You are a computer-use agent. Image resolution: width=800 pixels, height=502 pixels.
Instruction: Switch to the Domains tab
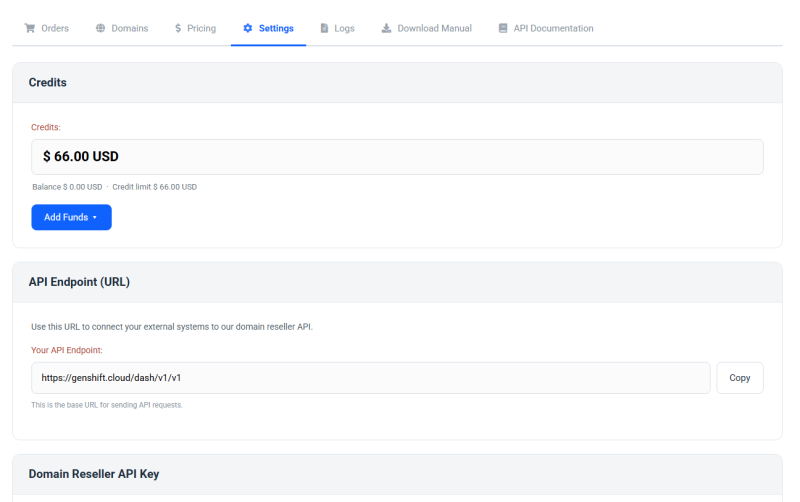(x=122, y=28)
